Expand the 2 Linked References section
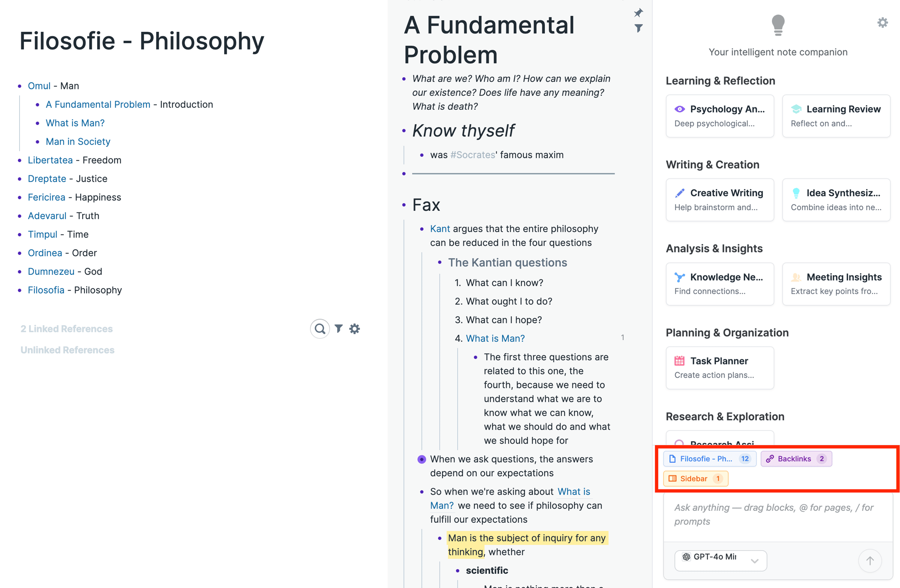This screenshot has height=588, width=900. pos(66,328)
